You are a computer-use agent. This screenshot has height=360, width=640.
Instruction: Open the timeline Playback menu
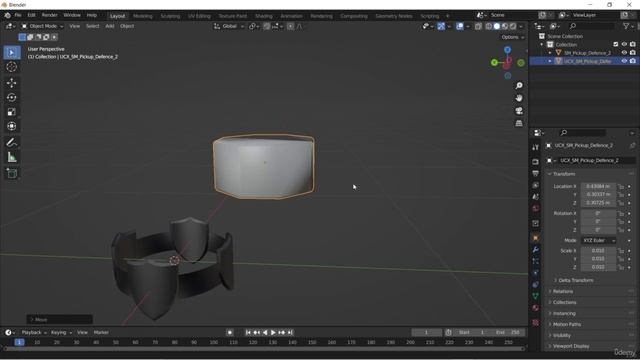click(33, 333)
